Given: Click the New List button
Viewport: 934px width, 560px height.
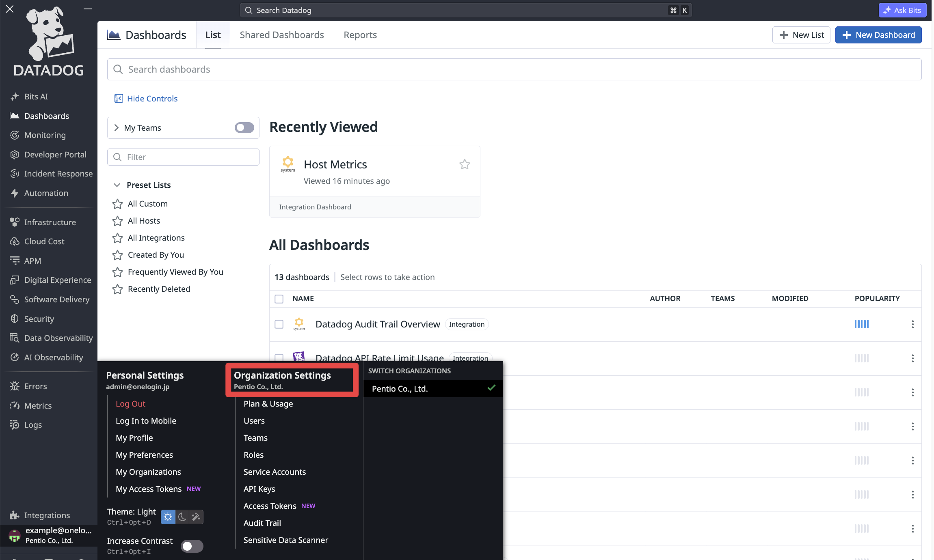Looking at the screenshot, I should tap(801, 35).
